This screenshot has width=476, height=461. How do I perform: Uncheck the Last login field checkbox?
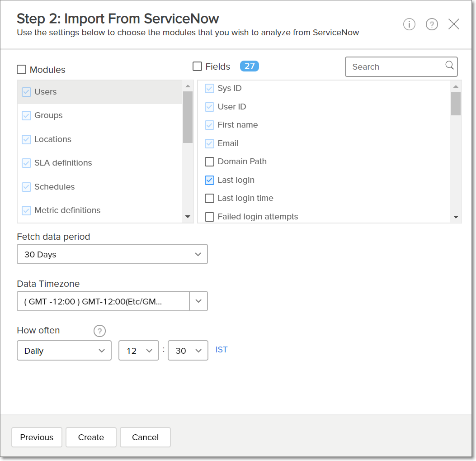[x=209, y=180]
